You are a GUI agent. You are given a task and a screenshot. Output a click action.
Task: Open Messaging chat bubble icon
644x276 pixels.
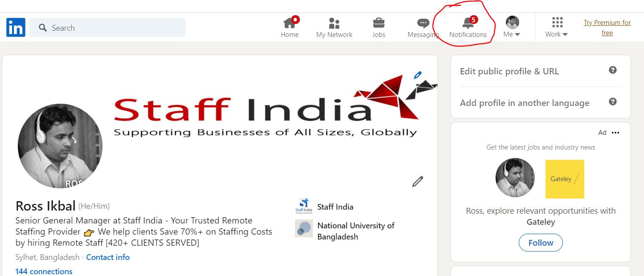click(423, 23)
